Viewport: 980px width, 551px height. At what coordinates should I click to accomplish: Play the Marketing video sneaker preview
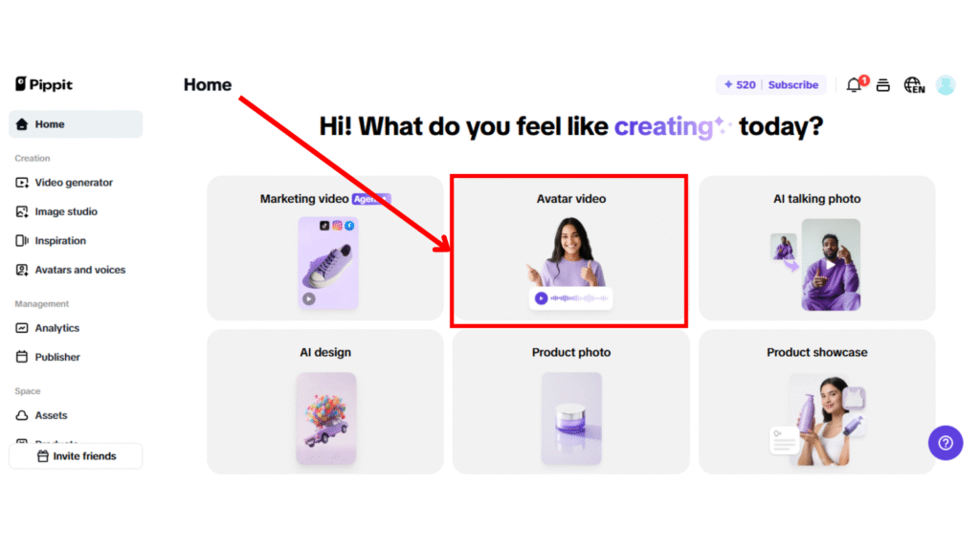pos(309,298)
